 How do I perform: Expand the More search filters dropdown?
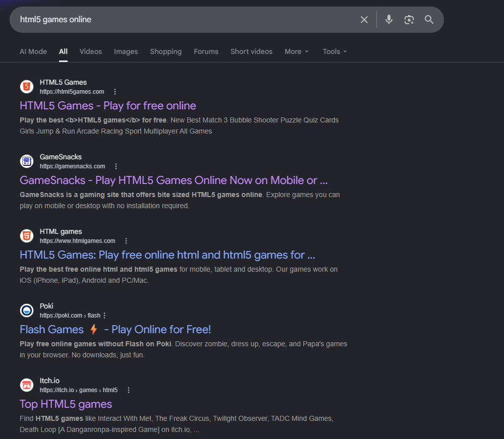click(x=296, y=51)
